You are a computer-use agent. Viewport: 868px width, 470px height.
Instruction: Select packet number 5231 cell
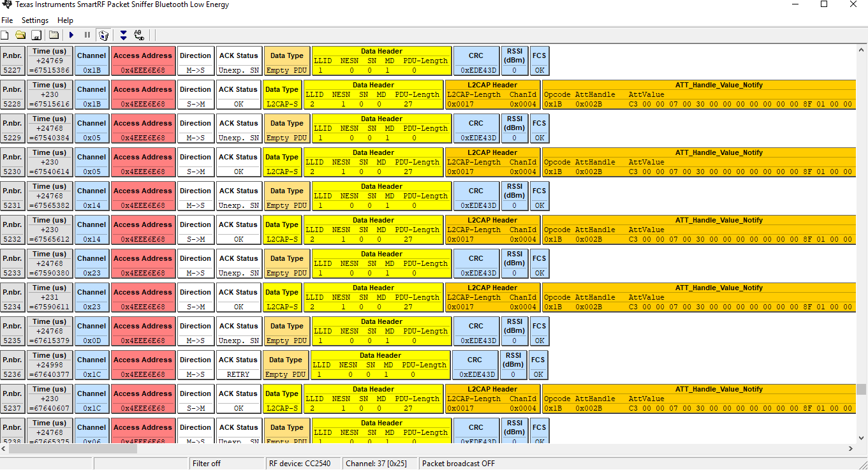tap(13, 196)
